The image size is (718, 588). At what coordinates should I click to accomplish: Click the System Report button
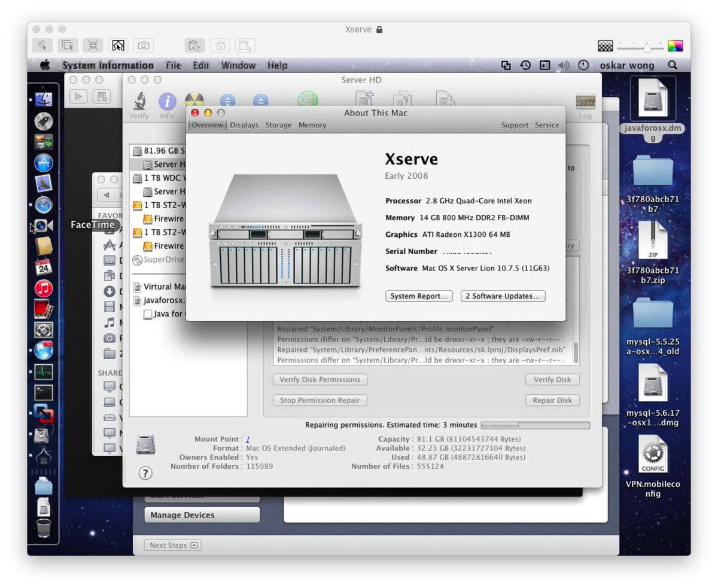coord(419,296)
